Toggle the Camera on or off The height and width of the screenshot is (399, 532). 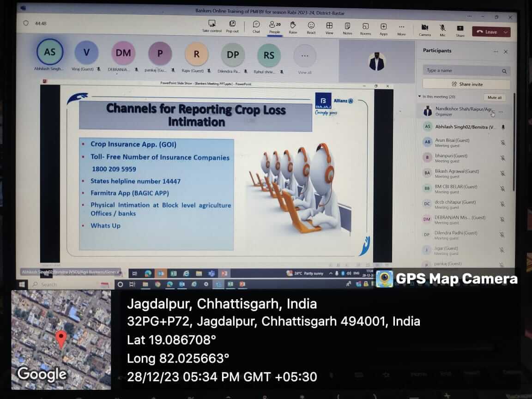[x=424, y=28]
